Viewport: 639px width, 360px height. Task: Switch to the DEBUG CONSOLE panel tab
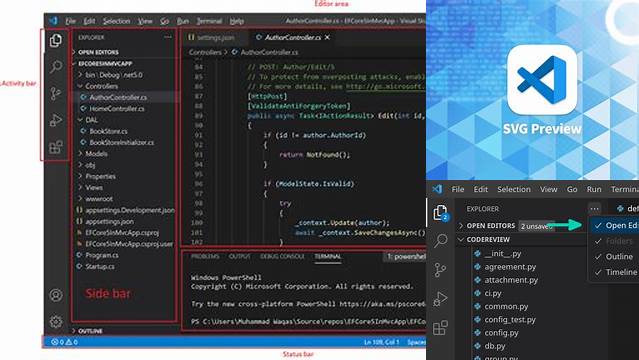282,256
